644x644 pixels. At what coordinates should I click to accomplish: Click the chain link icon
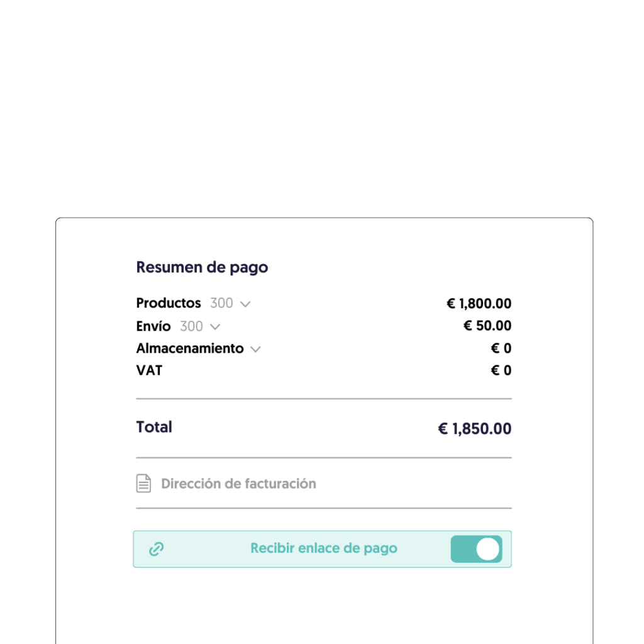coord(156,549)
